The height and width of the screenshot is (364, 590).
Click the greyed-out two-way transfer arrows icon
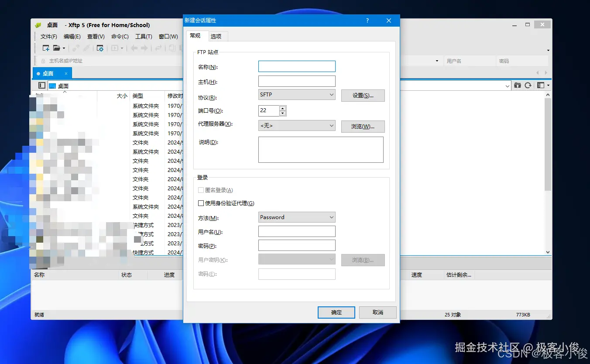[159, 48]
